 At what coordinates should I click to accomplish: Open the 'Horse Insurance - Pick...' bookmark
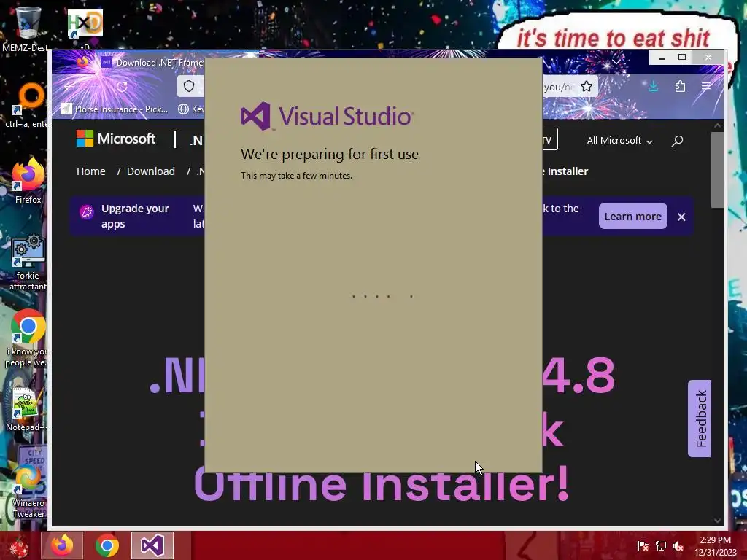pos(115,109)
